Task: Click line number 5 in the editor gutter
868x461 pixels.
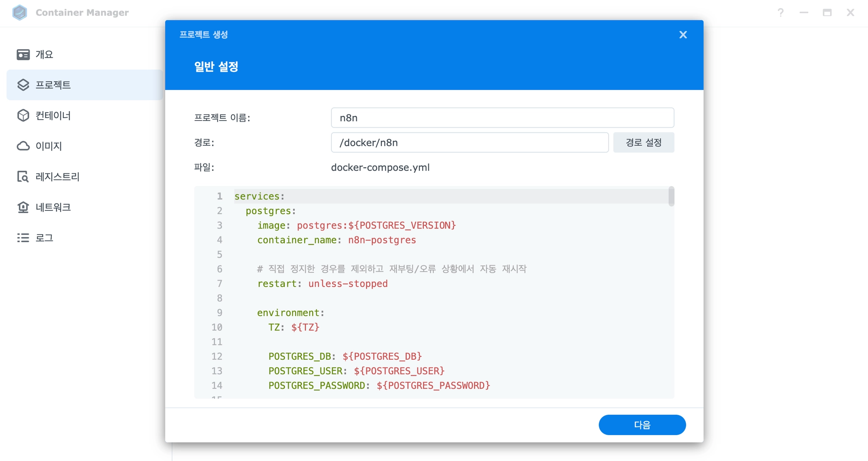Action: (220, 254)
